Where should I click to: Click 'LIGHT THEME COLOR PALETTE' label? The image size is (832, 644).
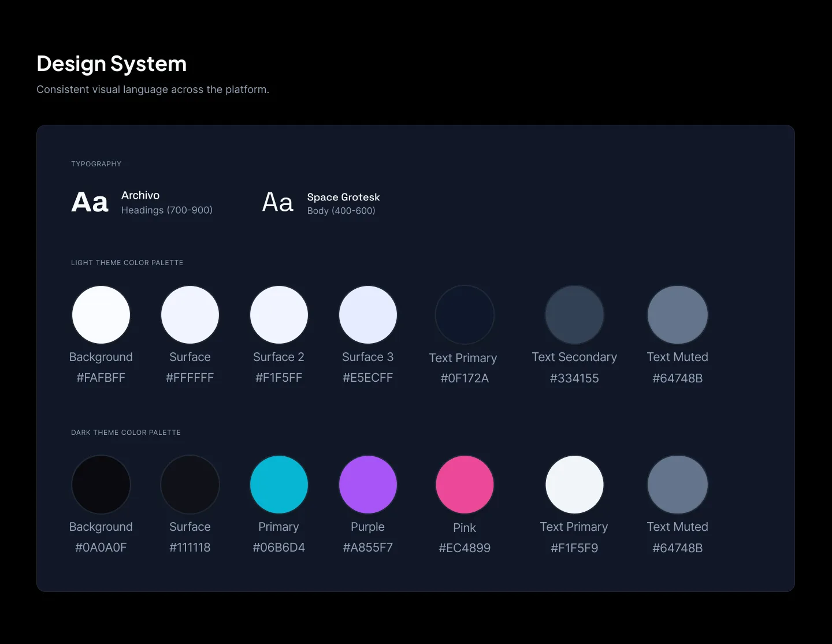pos(127,263)
